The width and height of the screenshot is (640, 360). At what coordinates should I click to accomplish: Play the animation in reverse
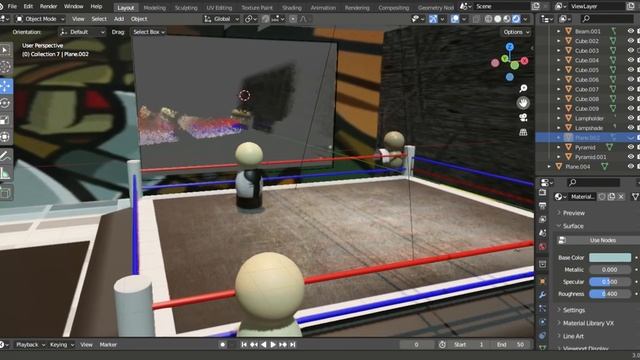click(264, 345)
